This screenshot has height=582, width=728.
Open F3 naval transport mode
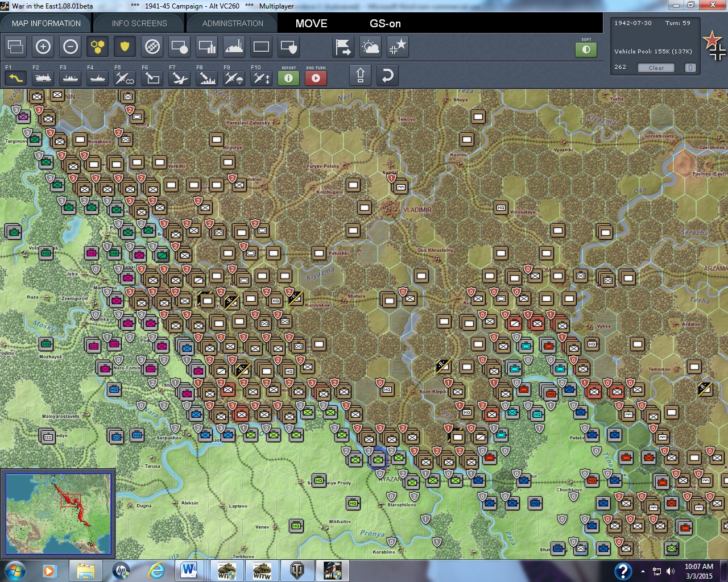tap(70, 78)
